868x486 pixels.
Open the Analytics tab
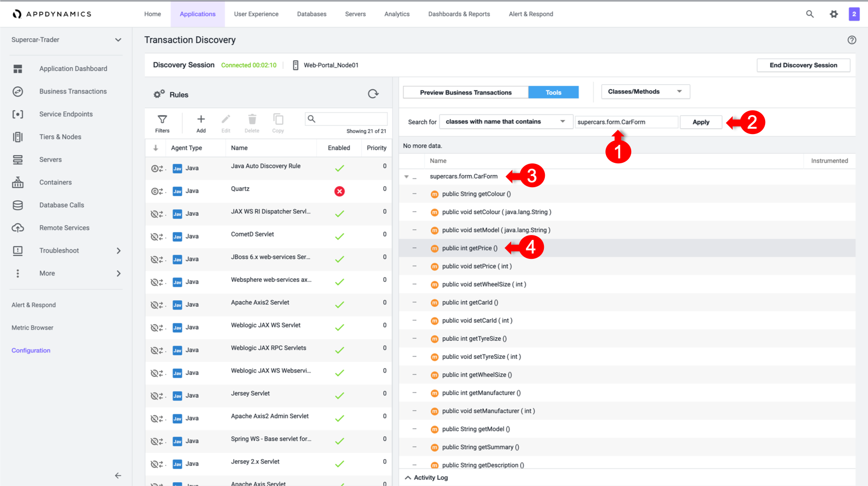[397, 14]
